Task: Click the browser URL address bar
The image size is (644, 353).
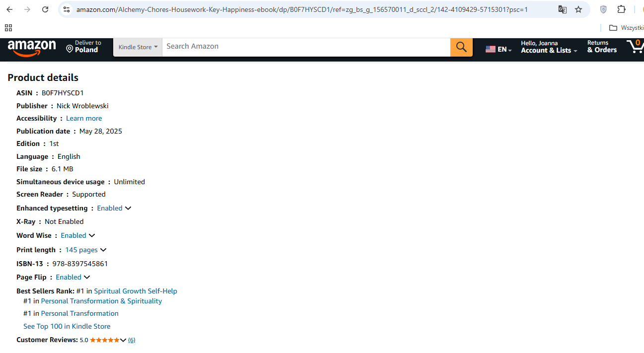Action: click(302, 9)
